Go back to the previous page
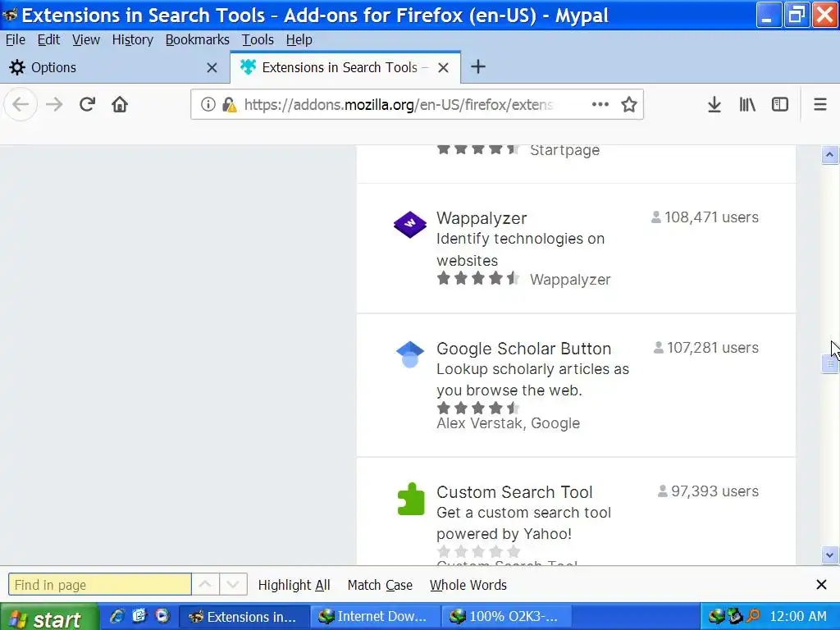This screenshot has height=630, width=840. [x=21, y=104]
